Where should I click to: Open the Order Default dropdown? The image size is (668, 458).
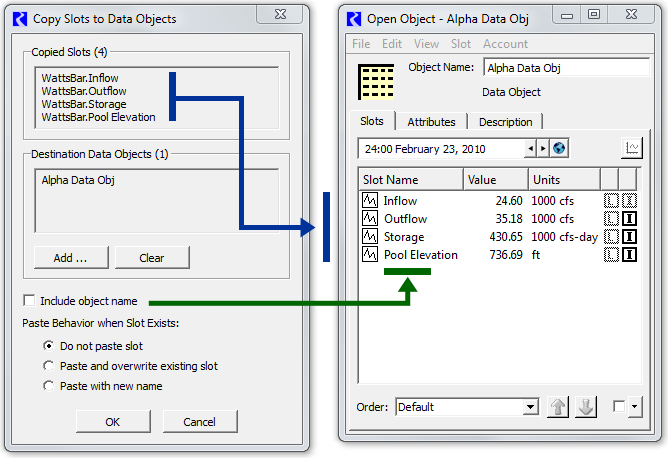(467, 407)
